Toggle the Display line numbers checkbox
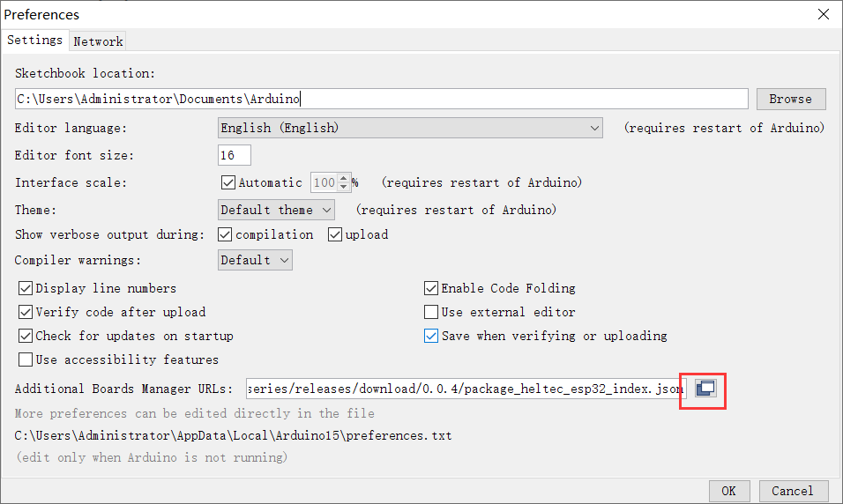 (x=26, y=288)
